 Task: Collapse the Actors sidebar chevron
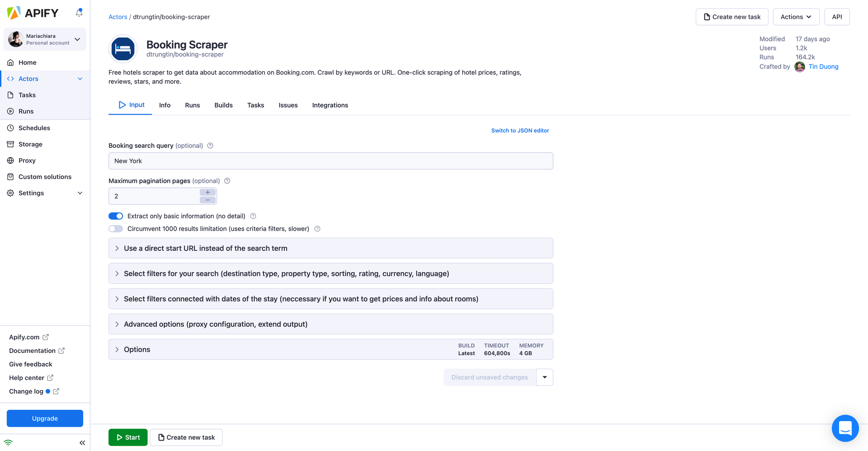pos(80,78)
